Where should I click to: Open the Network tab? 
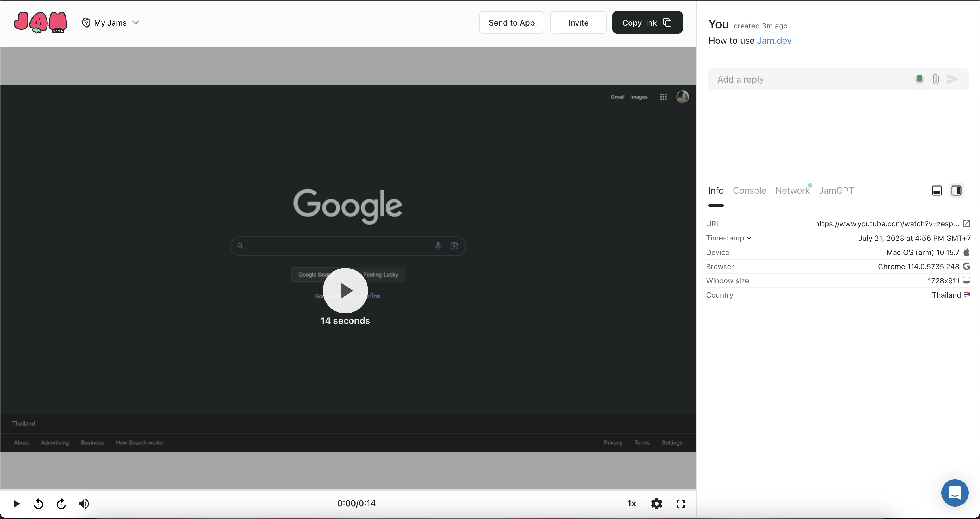click(x=792, y=191)
